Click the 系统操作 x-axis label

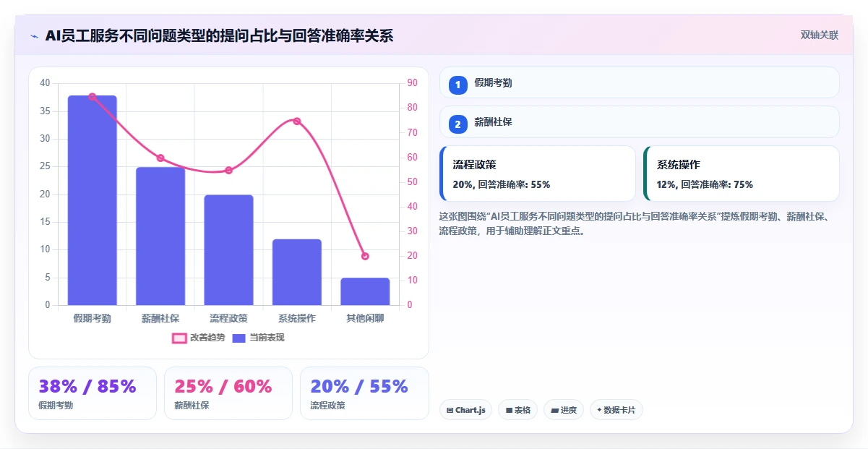click(x=297, y=318)
